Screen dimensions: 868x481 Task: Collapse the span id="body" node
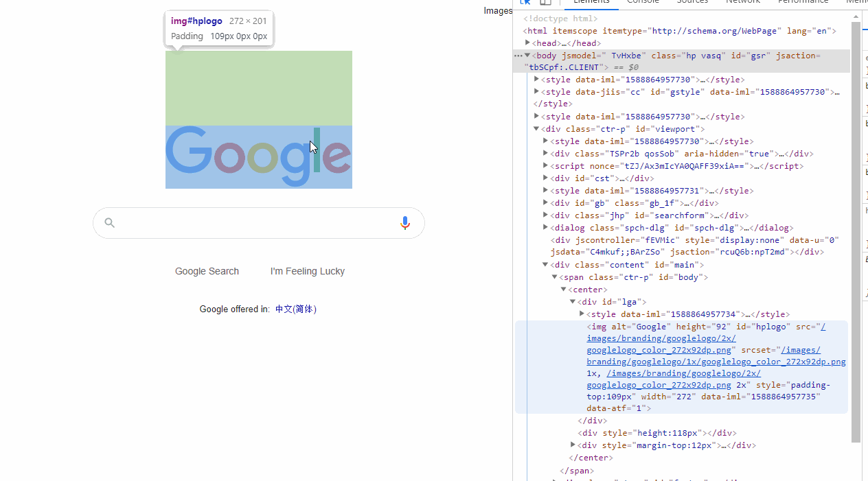pyautogui.click(x=554, y=277)
